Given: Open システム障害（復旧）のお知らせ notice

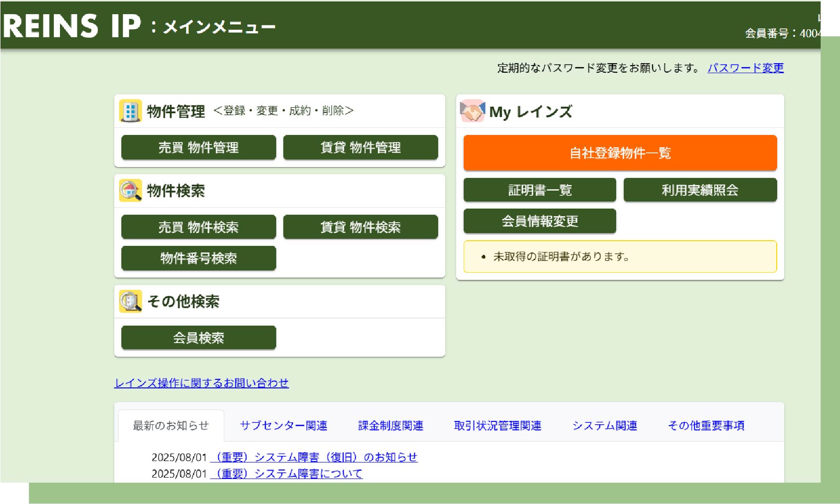Looking at the screenshot, I should pyautogui.click(x=314, y=457).
